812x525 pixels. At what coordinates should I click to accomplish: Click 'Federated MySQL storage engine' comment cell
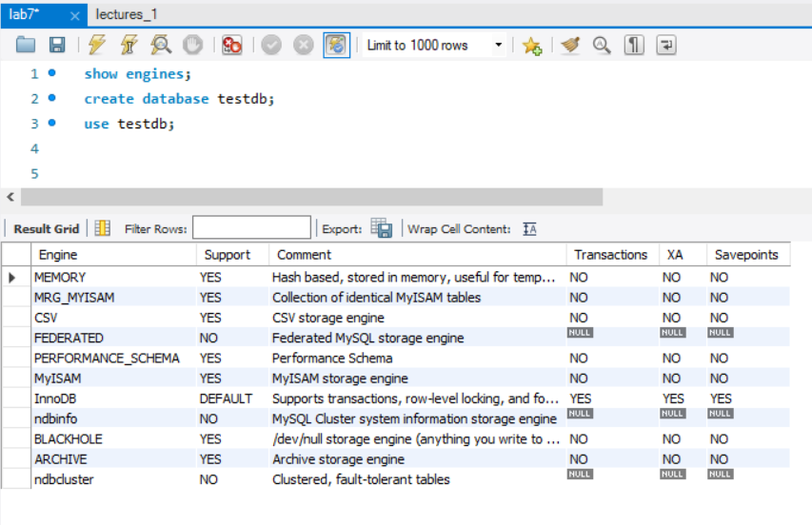coord(417,338)
